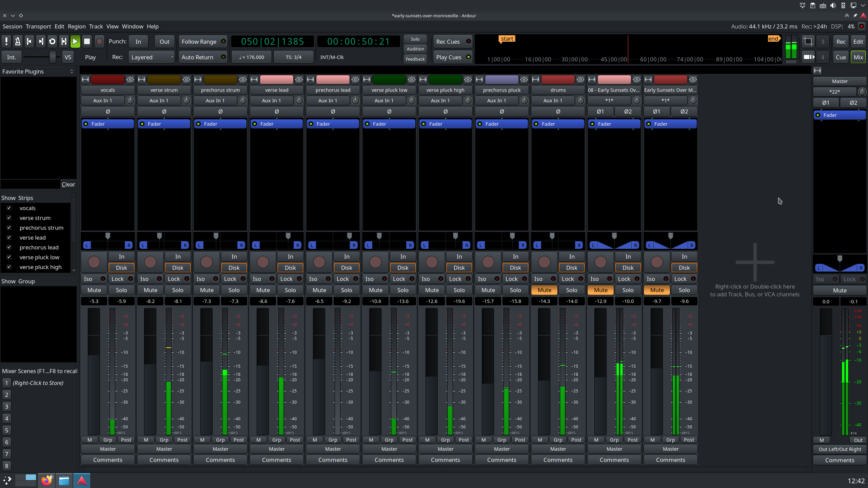
Task: Open the M automation mode on prechorus lead
Action: point(315,440)
